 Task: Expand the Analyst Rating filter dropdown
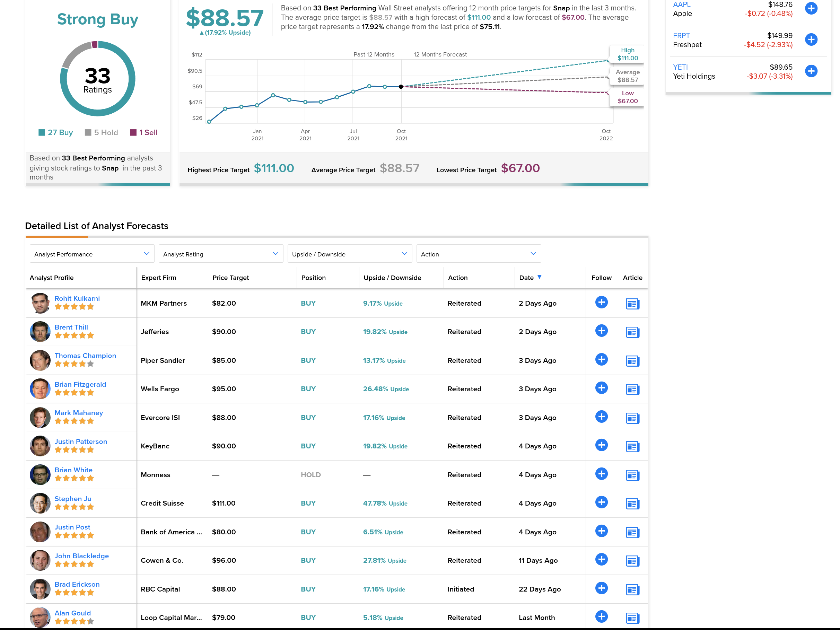[221, 254]
